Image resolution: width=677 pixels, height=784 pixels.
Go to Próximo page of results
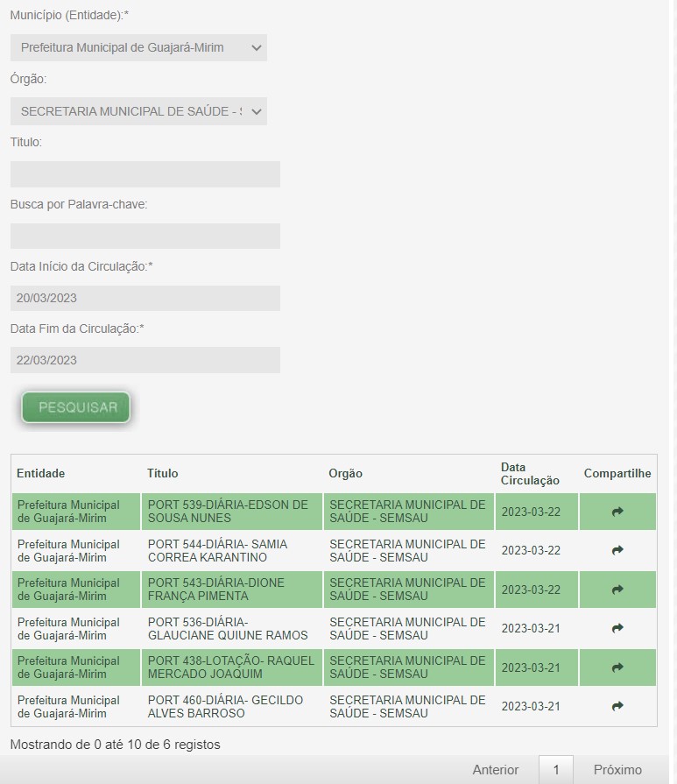click(x=617, y=770)
